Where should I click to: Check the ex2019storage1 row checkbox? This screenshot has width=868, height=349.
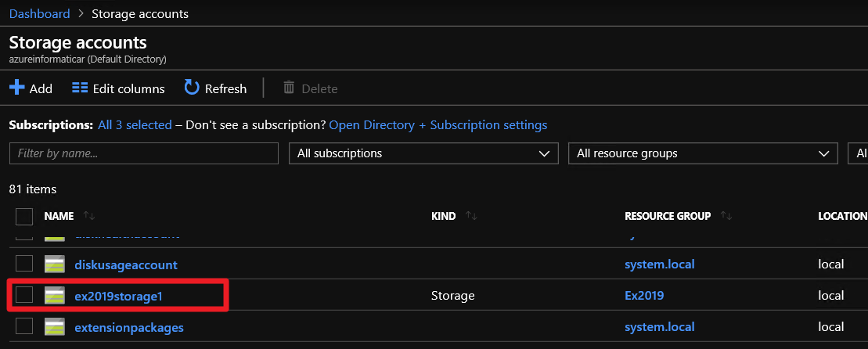pyautogui.click(x=24, y=295)
